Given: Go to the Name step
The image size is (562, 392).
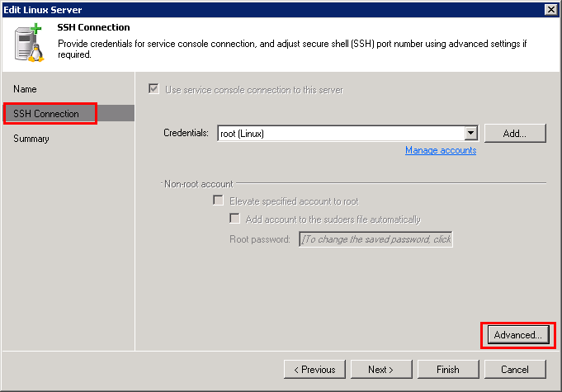Looking at the screenshot, I should pos(25,88).
